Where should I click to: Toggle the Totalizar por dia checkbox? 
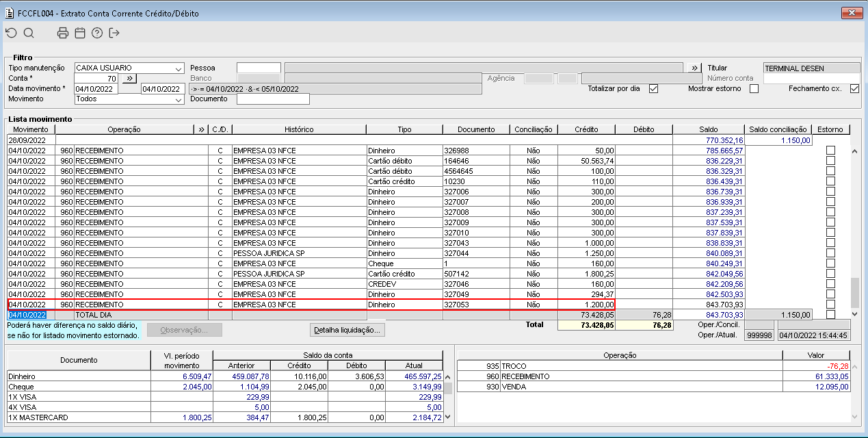pyautogui.click(x=653, y=89)
